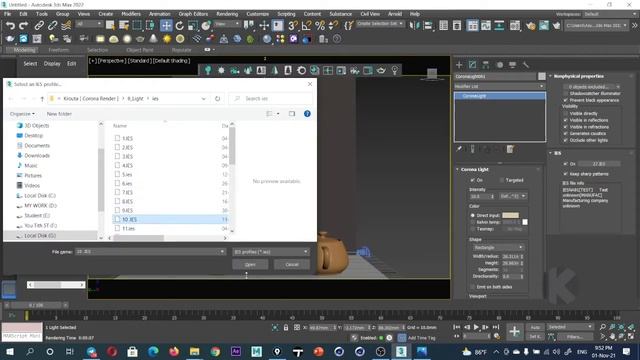Toggle Visible in refractions checkbox
The height and width of the screenshot is (360, 640).
click(566, 127)
